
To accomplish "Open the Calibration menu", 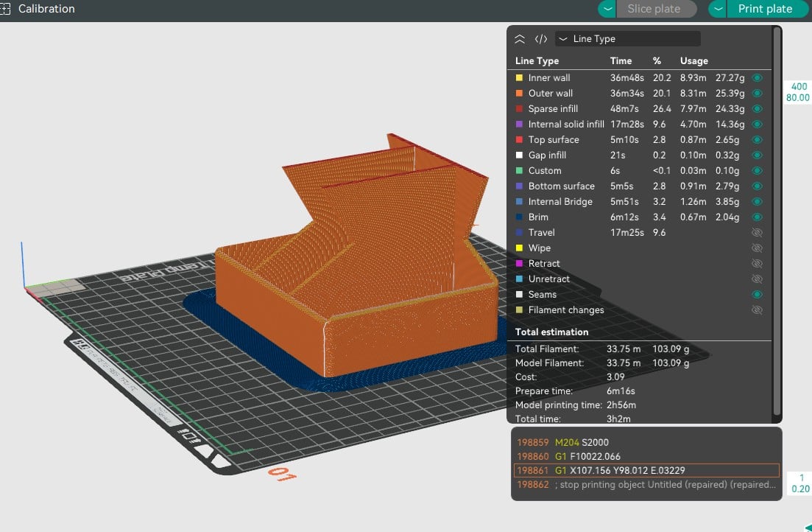I will point(46,9).
